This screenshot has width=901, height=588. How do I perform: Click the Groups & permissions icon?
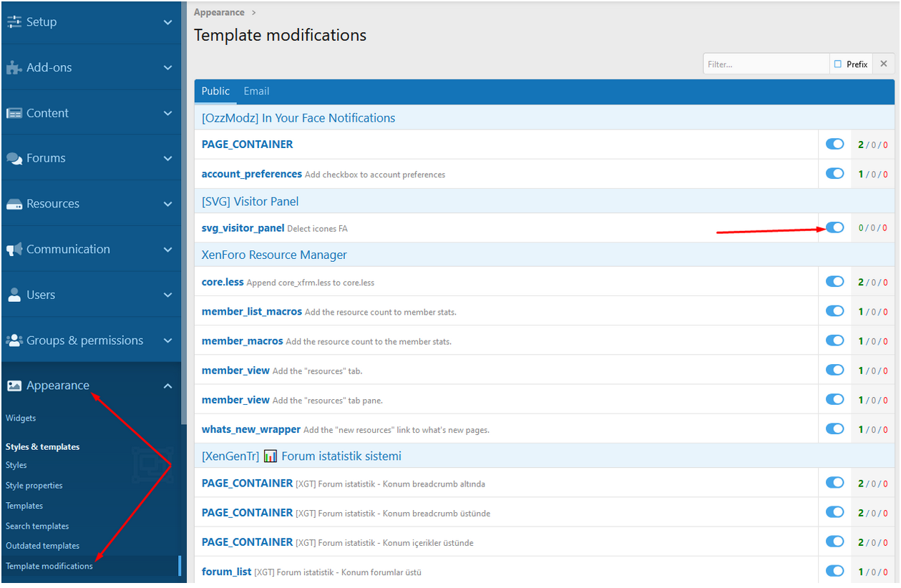coord(14,340)
